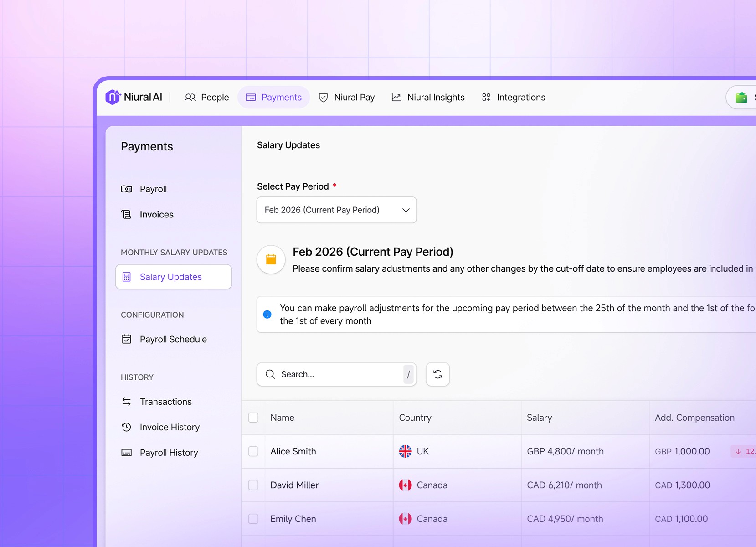The image size is (756, 547).
Task: Open the Niural Insights tab
Action: click(x=428, y=97)
